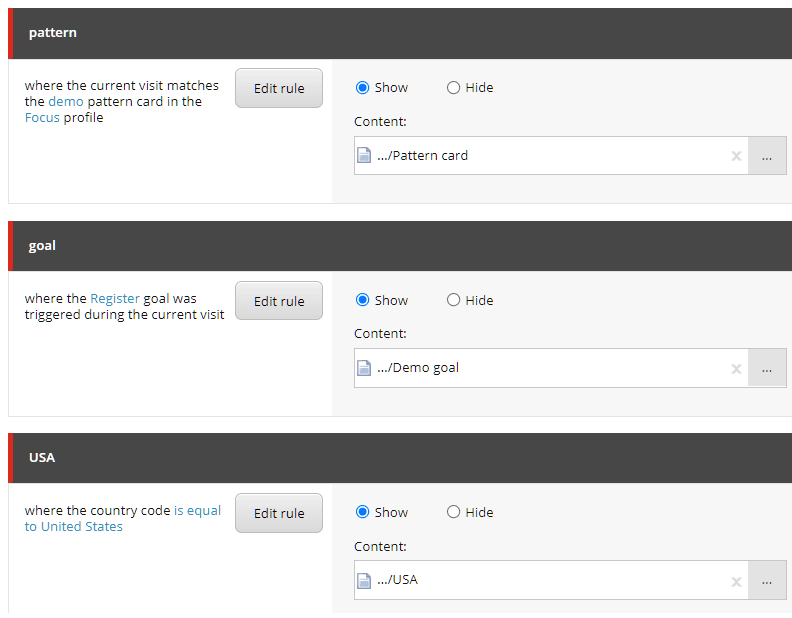
Task: Clear the Demo goal content with X icon
Action: pyautogui.click(x=736, y=369)
